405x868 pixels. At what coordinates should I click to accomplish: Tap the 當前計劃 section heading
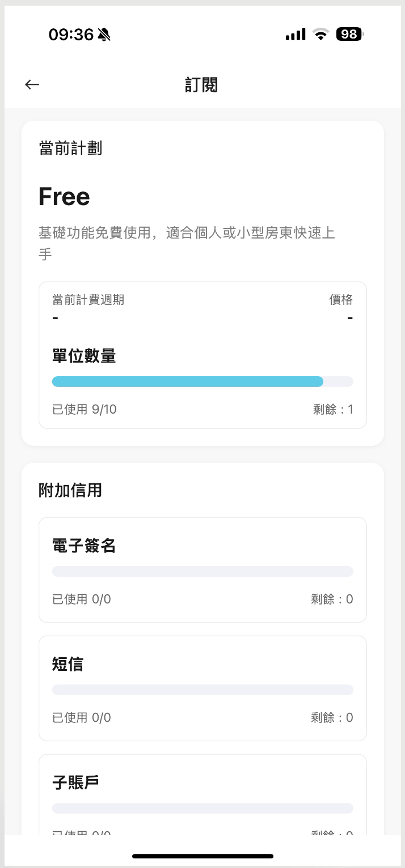(70, 148)
